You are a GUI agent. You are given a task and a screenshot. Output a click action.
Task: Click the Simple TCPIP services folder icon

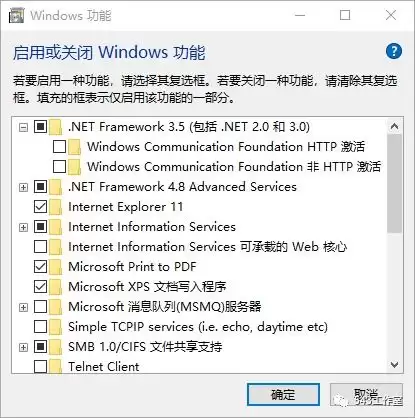click(55, 327)
